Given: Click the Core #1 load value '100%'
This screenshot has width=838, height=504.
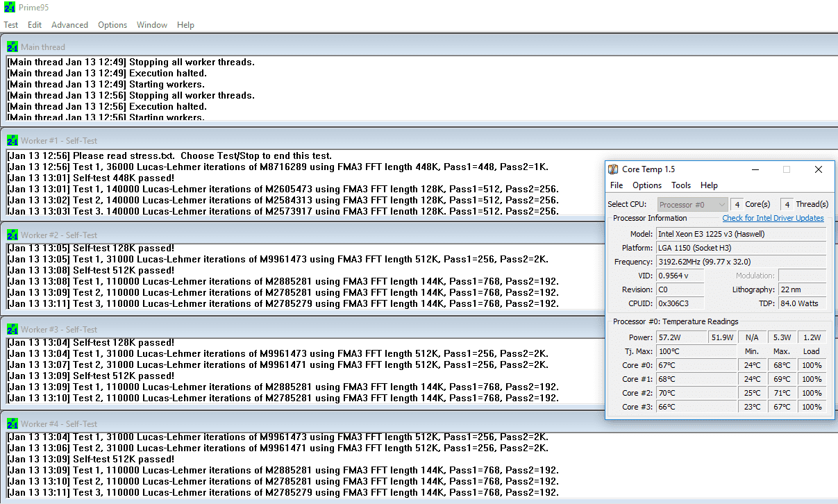Looking at the screenshot, I should tap(812, 379).
